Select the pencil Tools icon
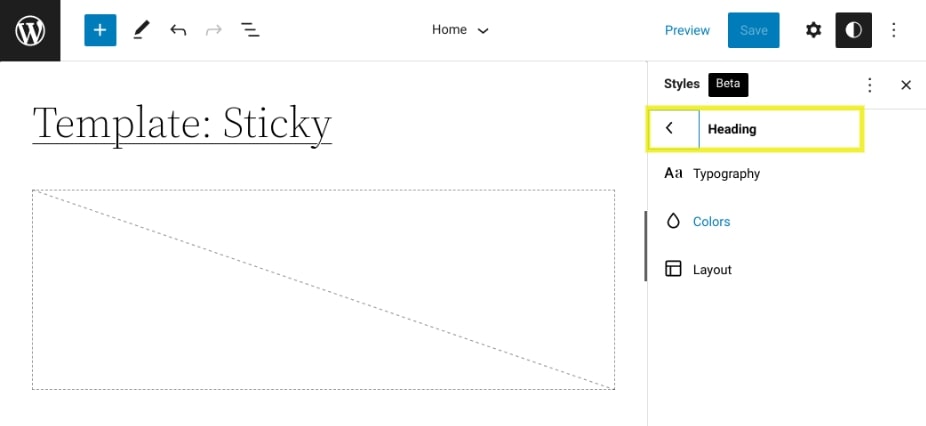Viewport: 926px width, 426px height. [140, 30]
